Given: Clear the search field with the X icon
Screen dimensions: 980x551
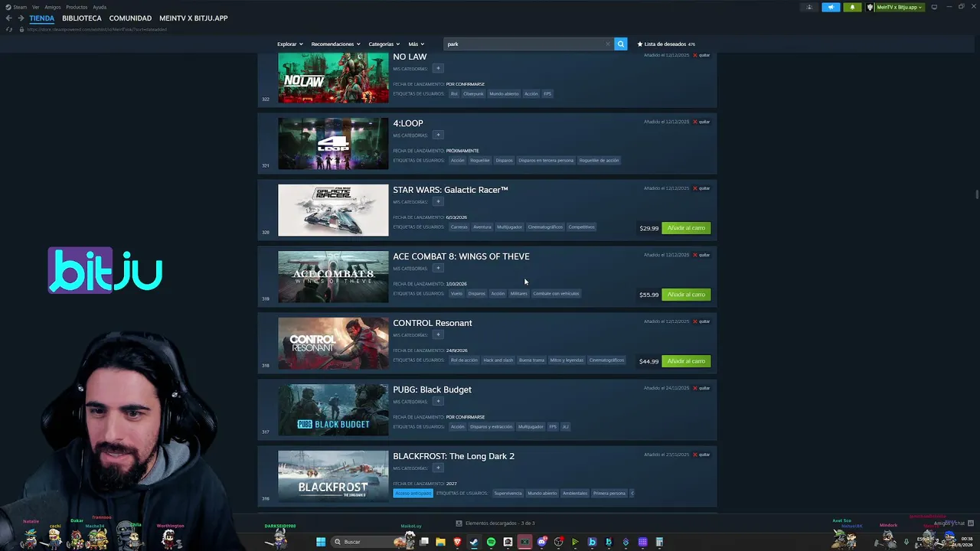Looking at the screenshot, I should pyautogui.click(x=608, y=44).
